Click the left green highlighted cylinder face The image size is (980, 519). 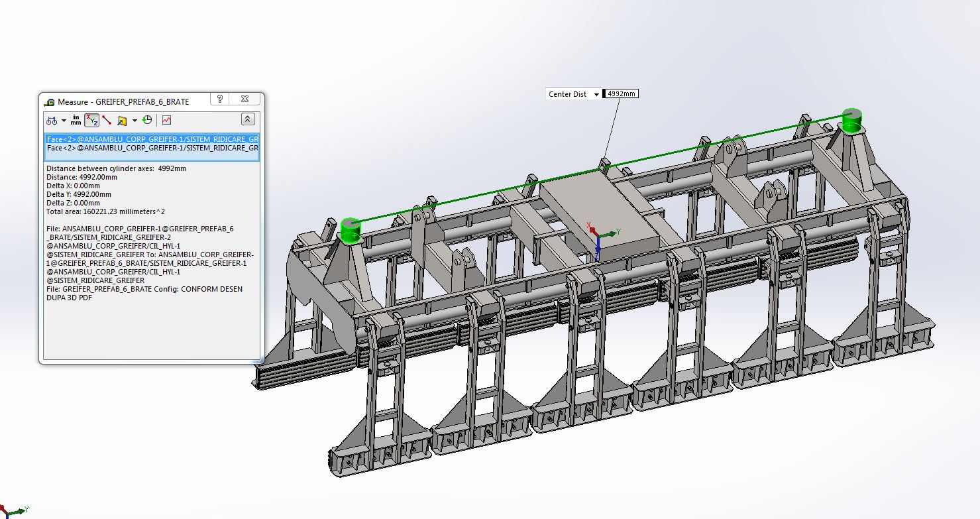[x=351, y=231]
